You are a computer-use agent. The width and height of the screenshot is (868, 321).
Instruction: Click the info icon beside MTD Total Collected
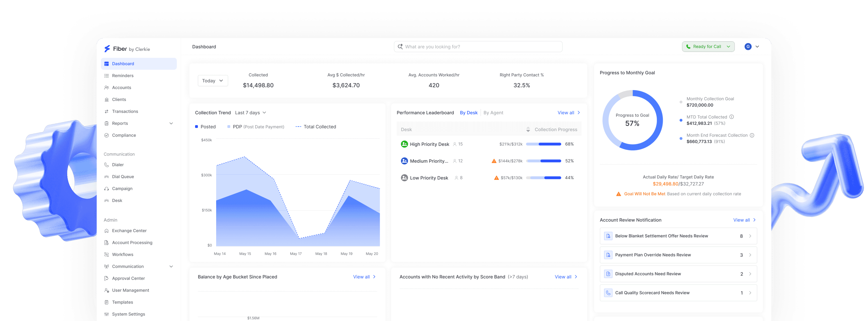pyautogui.click(x=732, y=117)
